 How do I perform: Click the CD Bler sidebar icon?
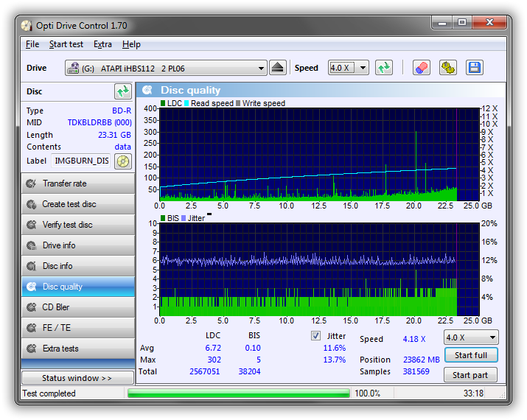click(x=31, y=307)
